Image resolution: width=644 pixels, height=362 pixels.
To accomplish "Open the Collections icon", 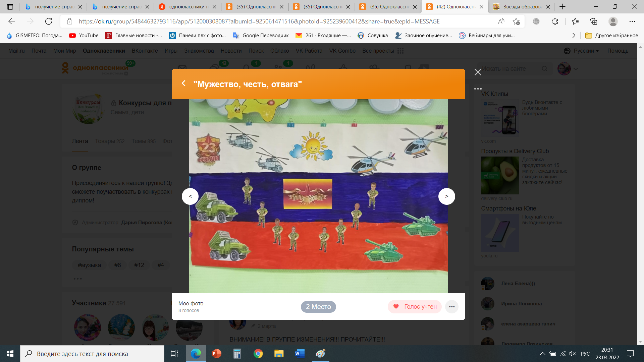I will point(594,21).
